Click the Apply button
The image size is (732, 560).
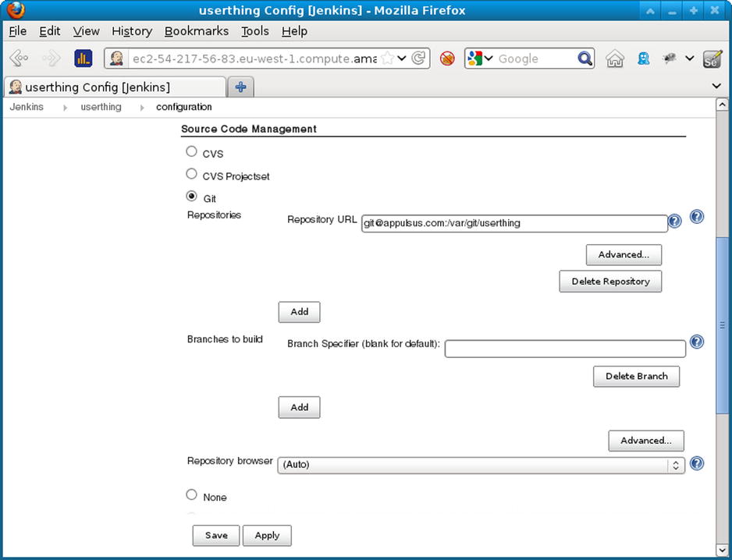pos(267,535)
